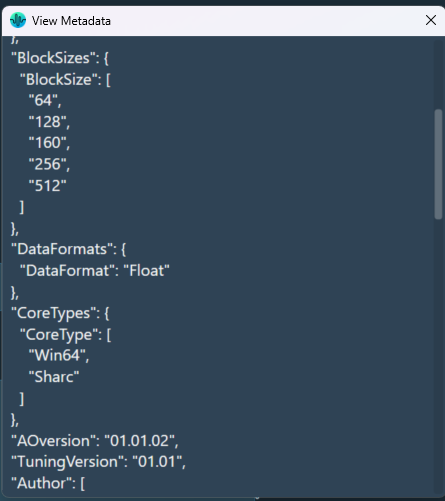Click the "512" block size value
This screenshot has width=445, height=501.
point(47,186)
